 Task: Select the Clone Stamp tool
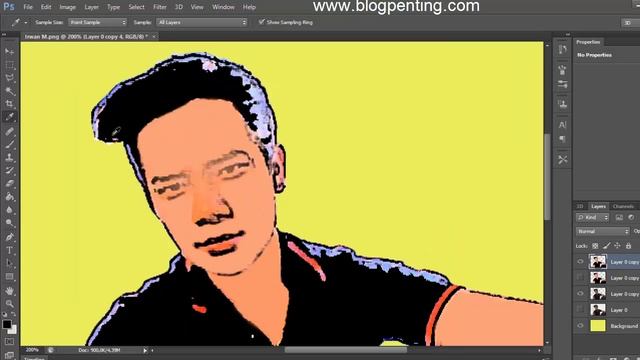pos(9,158)
